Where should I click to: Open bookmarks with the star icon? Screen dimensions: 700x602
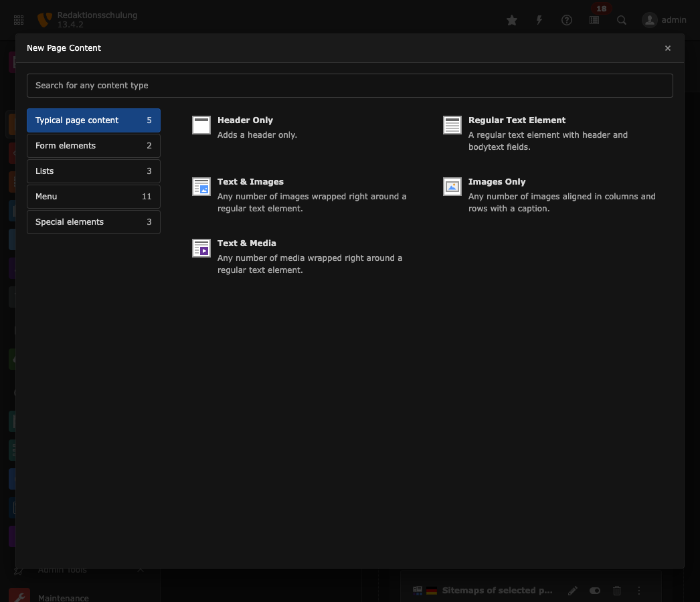click(x=512, y=20)
